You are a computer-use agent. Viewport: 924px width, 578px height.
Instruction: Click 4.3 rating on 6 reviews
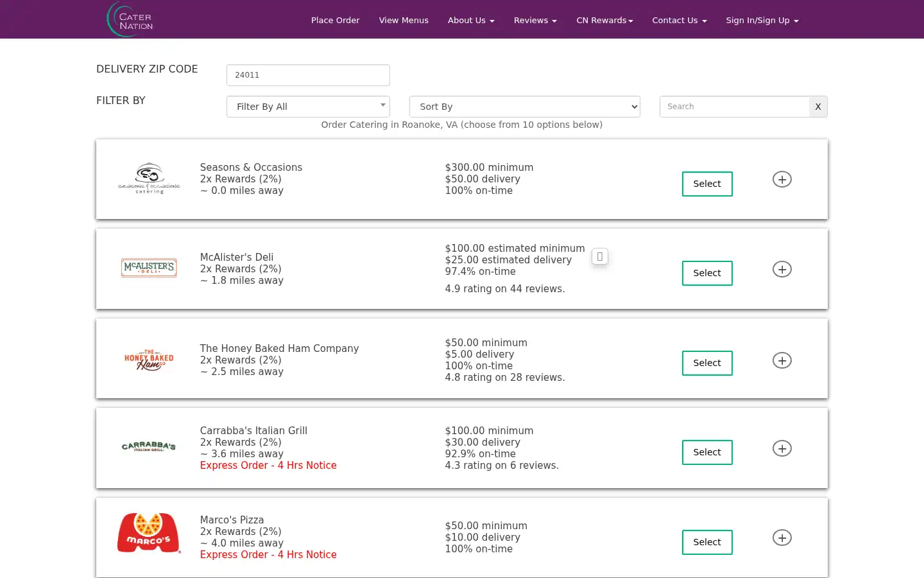point(502,466)
